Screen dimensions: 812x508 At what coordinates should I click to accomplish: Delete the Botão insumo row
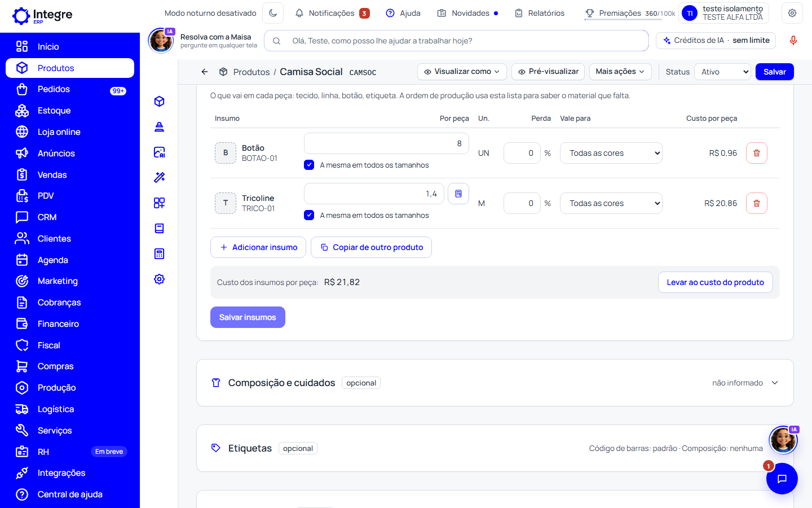[x=757, y=153]
